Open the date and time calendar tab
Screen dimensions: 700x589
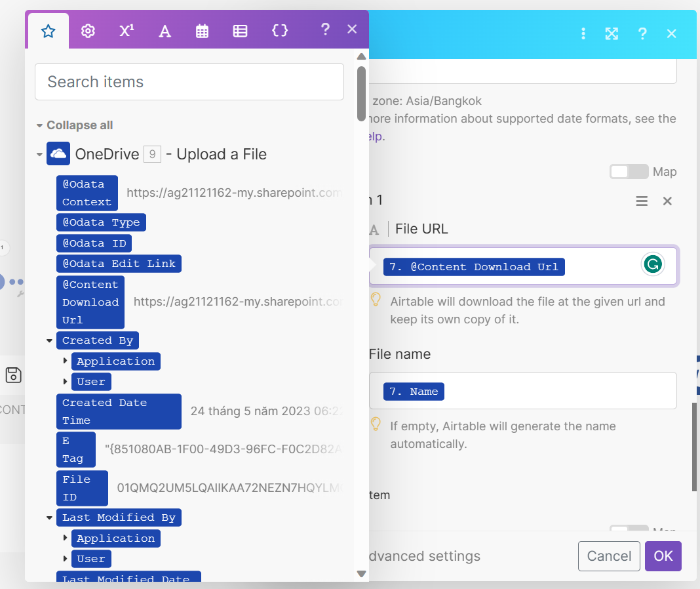(203, 31)
